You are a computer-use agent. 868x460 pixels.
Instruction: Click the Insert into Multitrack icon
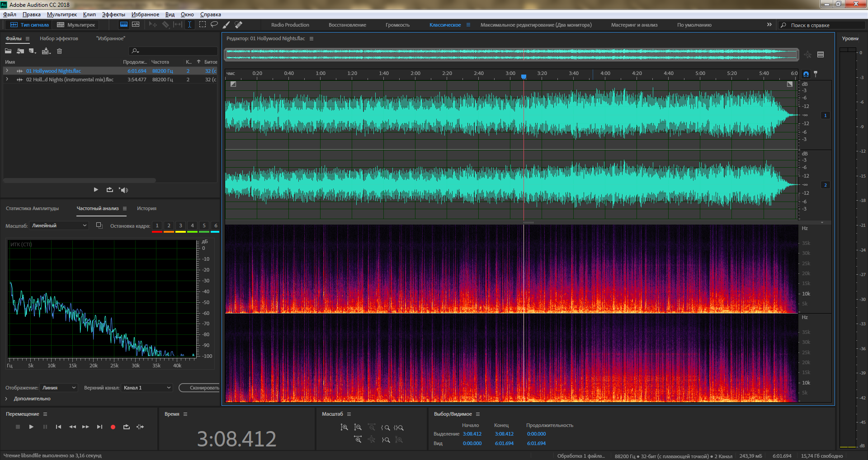pos(46,51)
